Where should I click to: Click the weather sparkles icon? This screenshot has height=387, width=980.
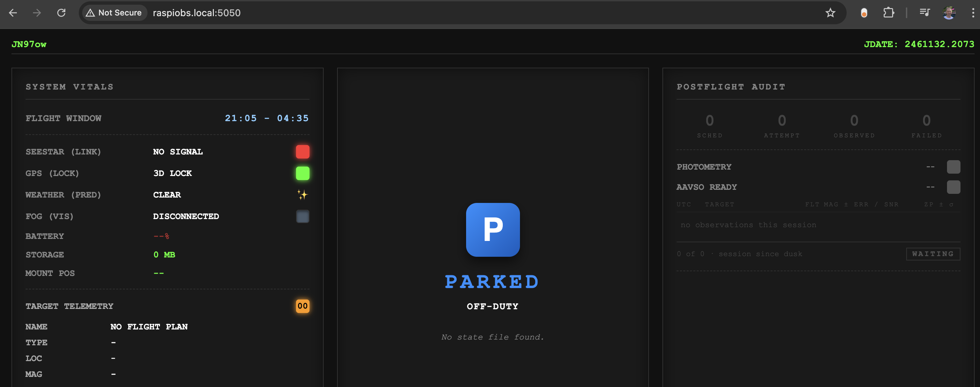(x=302, y=195)
